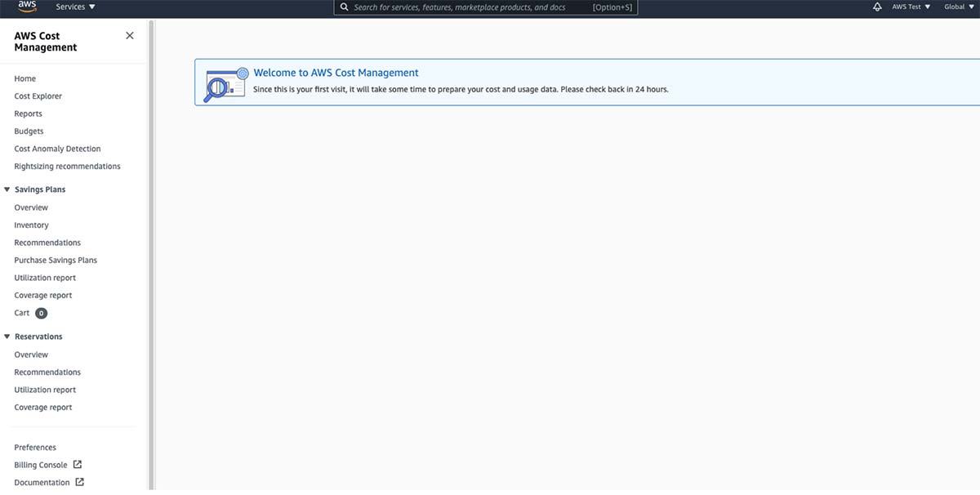980x495 pixels.
Task: Open Cost Explorer from the sidebar
Action: pos(38,96)
